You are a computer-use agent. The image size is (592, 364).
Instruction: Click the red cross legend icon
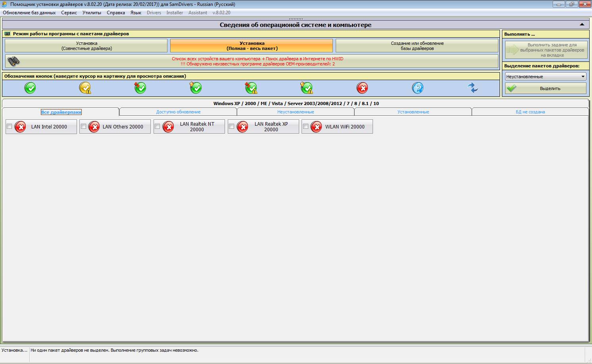pos(362,88)
